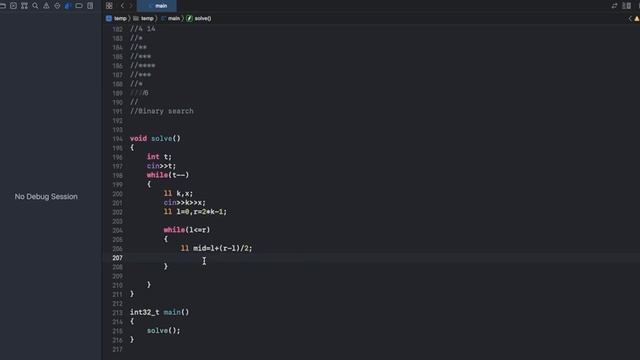Click the 'cin>>k>>x;' line
The width and height of the screenshot is (640, 360).
tap(184, 202)
